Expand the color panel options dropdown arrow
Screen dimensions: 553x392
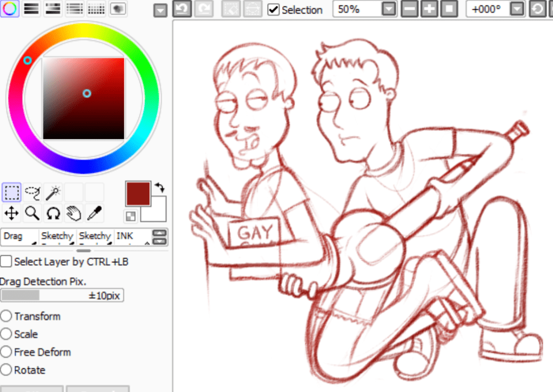(160, 10)
